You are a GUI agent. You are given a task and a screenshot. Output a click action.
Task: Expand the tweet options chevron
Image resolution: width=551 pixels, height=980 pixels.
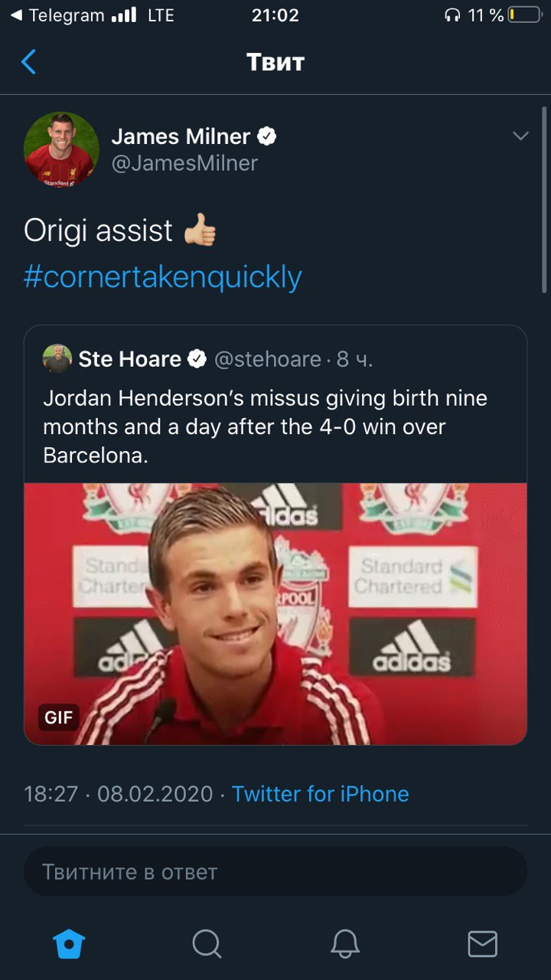[x=520, y=137]
